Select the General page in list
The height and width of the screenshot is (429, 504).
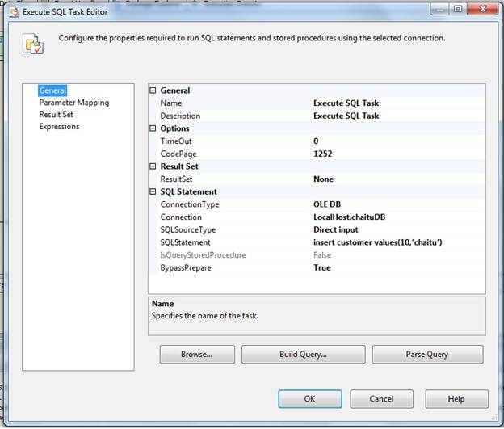point(52,90)
